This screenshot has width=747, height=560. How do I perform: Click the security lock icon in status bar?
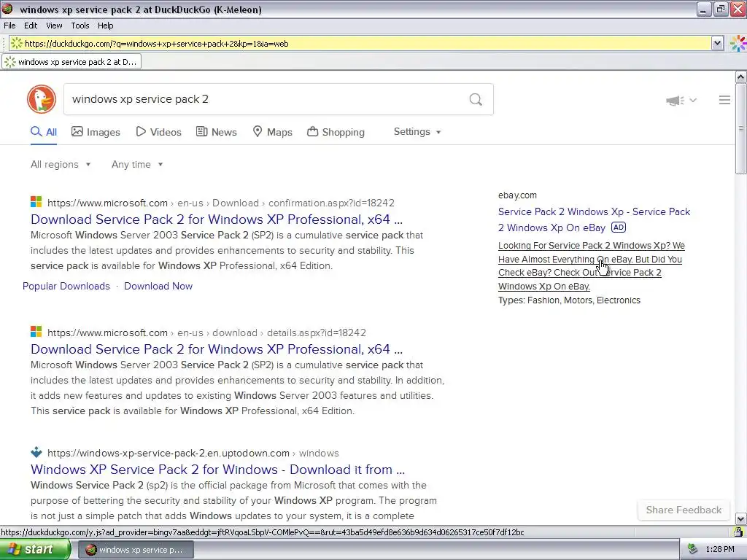[x=738, y=532]
